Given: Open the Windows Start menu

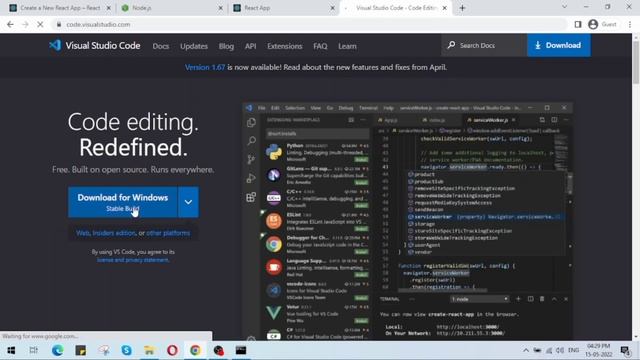Looking at the screenshot, I should click(11, 350).
